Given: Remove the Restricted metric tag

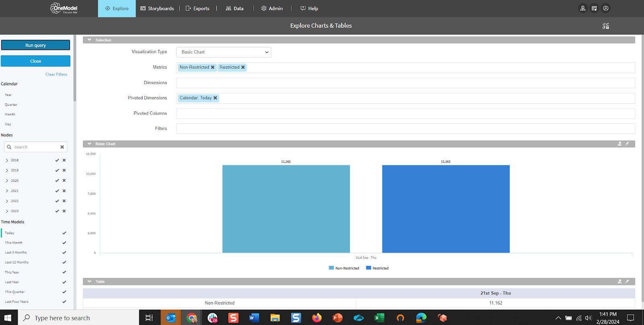Looking at the screenshot, I should pyautogui.click(x=243, y=68).
